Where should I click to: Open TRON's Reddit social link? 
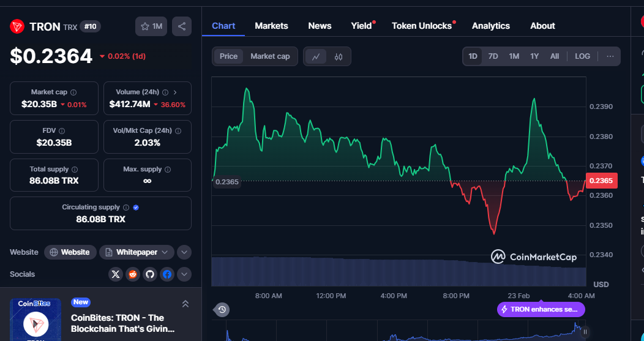(133, 274)
